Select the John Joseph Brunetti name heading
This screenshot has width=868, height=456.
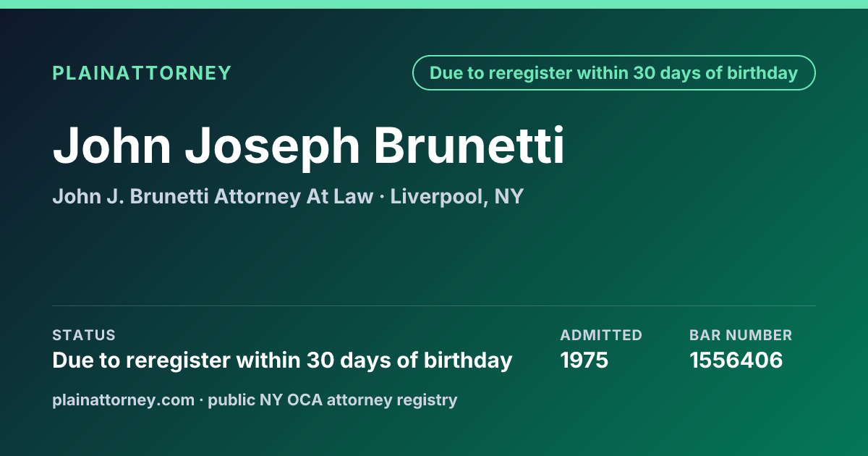309,147
